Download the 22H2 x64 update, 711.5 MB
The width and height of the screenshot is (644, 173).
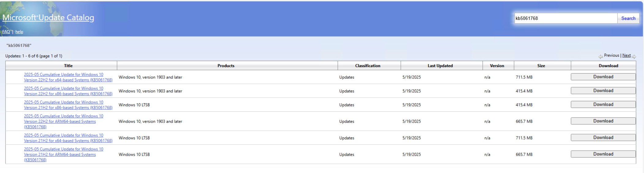coord(603,77)
